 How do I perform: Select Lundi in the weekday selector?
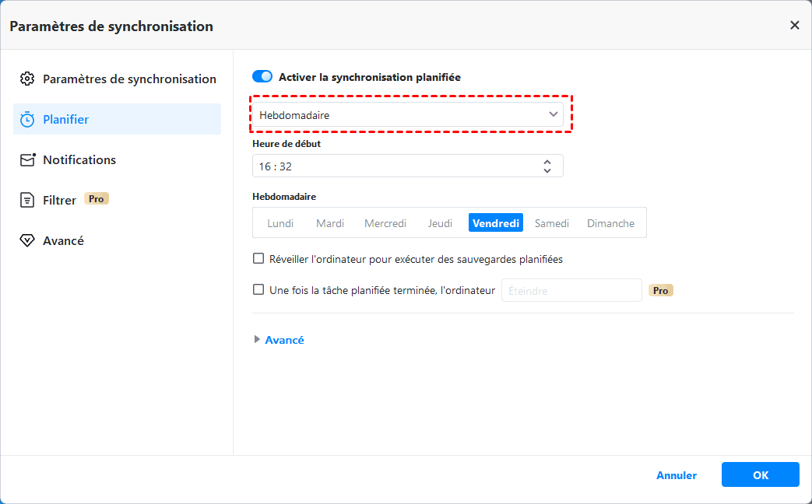[280, 223]
